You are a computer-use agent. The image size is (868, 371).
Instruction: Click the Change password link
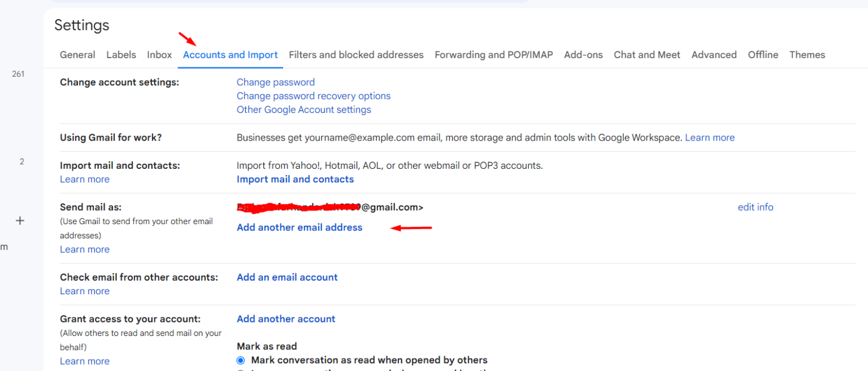pyautogui.click(x=275, y=82)
